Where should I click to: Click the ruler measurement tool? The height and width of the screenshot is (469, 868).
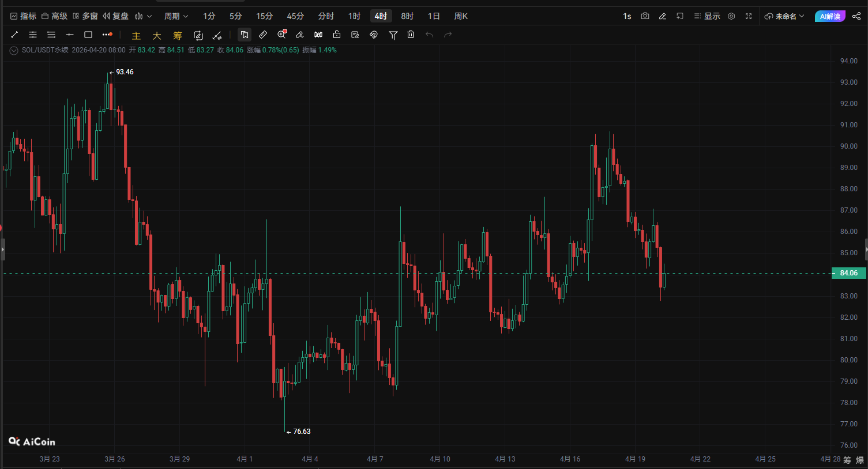(x=263, y=35)
